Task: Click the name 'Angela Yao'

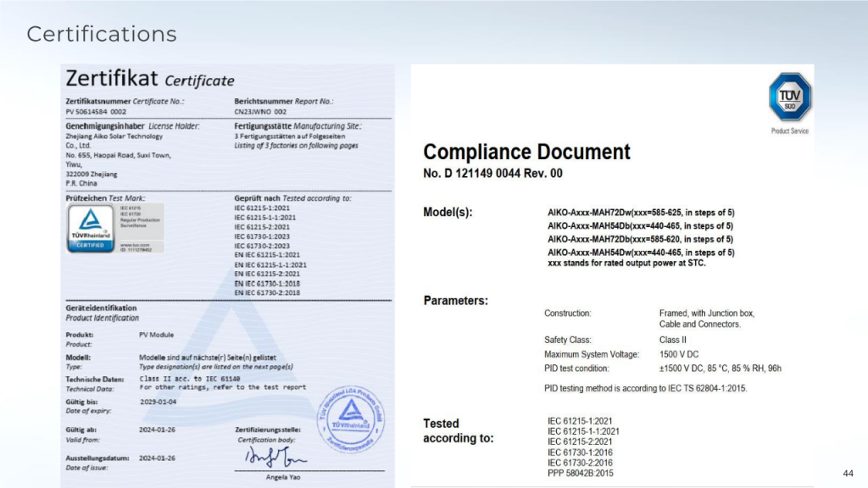Action: (283, 478)
